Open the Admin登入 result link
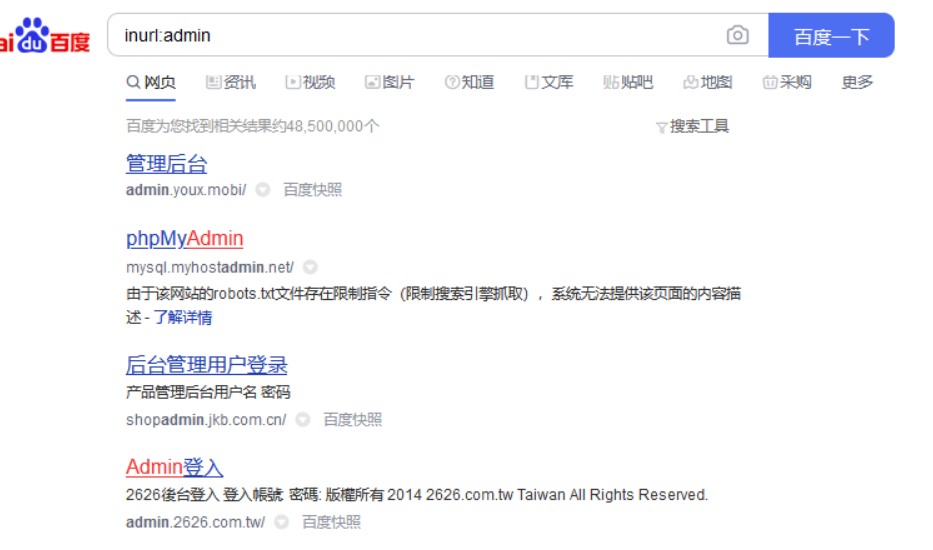Viewport: 933px width, 550px height. [174, 467]
